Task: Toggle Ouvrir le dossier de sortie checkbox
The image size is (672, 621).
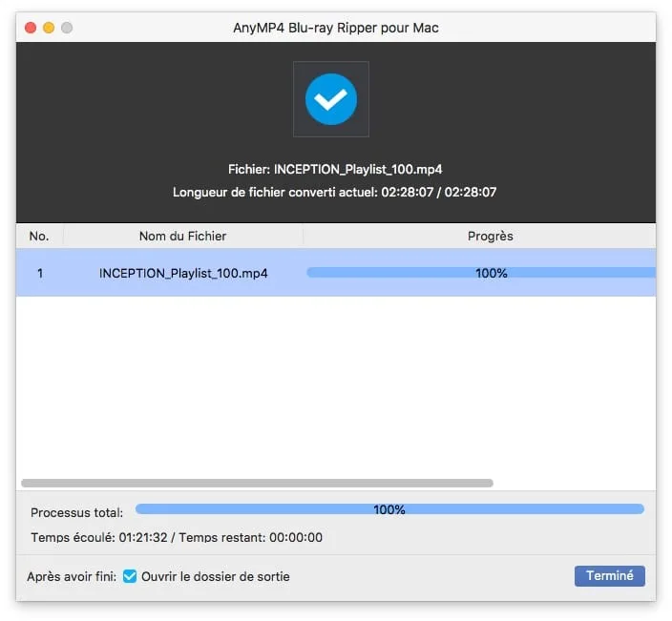Action: (x=130, y=576)
